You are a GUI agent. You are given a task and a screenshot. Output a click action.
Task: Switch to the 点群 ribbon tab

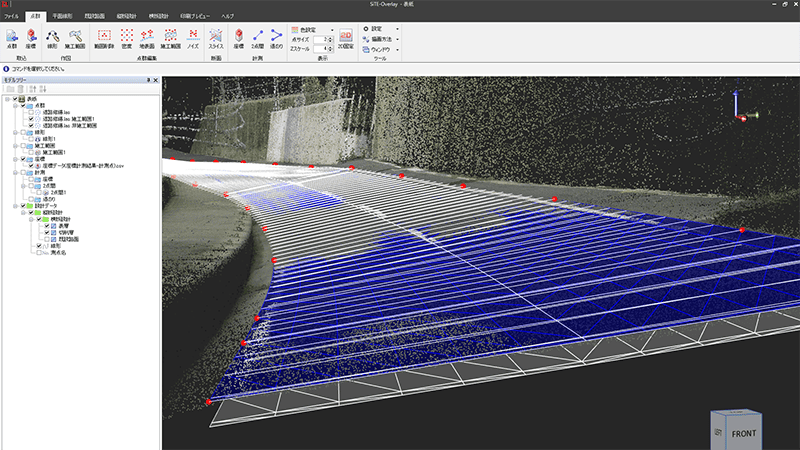click(x=35, y=16)
